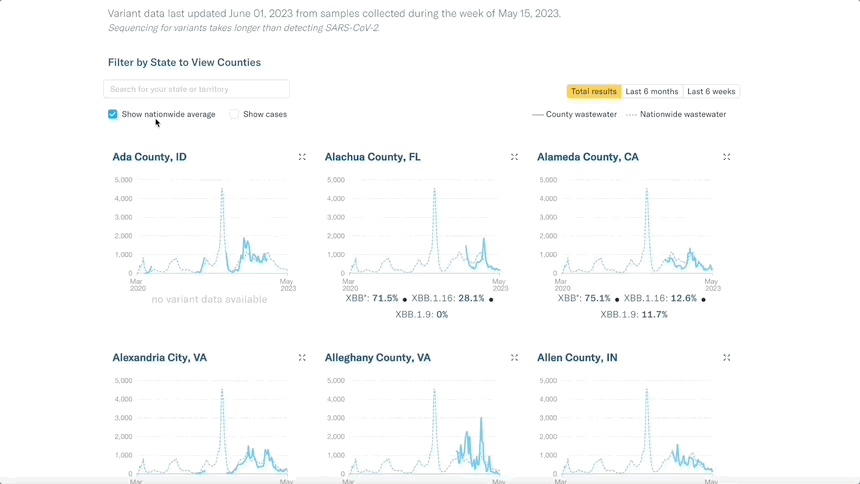The image size is (860, 484).
Task: Expand the Alleghany County, VA chart
Action: (x=514, y=358)
